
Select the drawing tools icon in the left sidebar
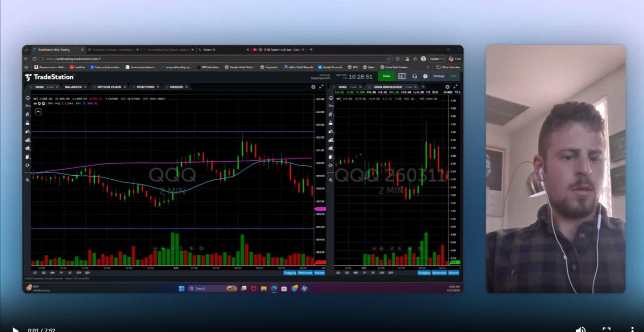coord(27,114)
